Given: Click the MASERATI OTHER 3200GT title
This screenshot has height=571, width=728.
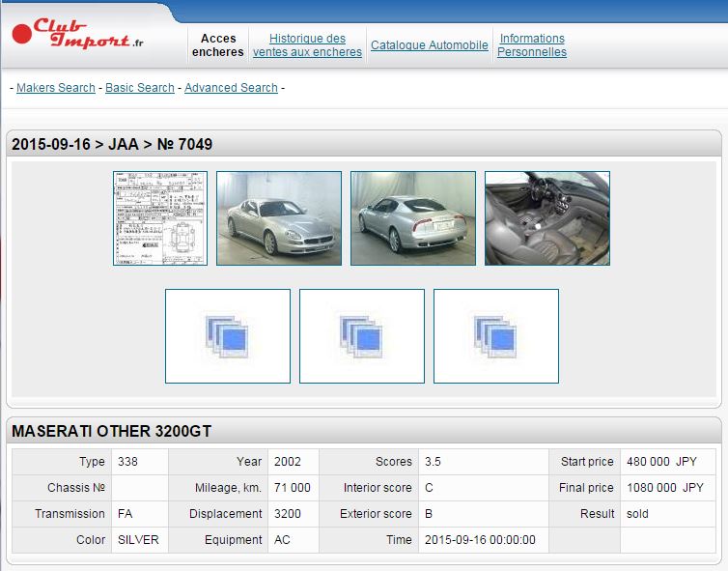Looking at the screenshot, I should click(x=111, y=432).
